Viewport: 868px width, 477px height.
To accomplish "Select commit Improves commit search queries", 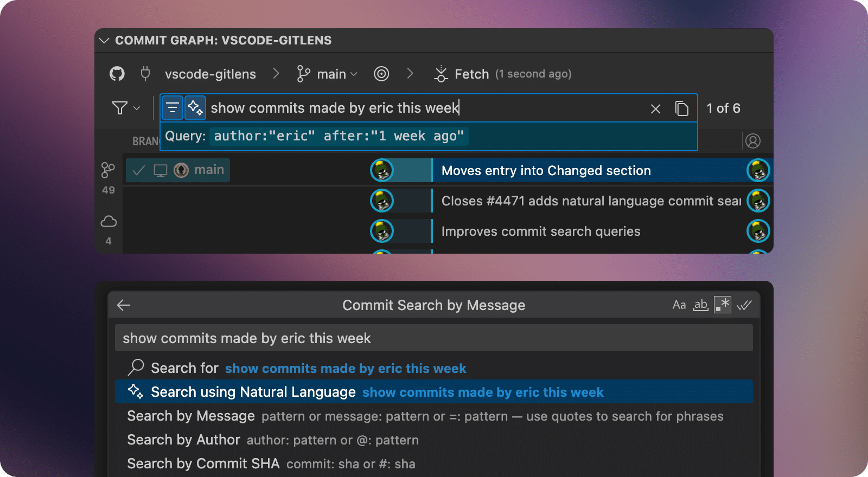I will click(x=541, y=231).
